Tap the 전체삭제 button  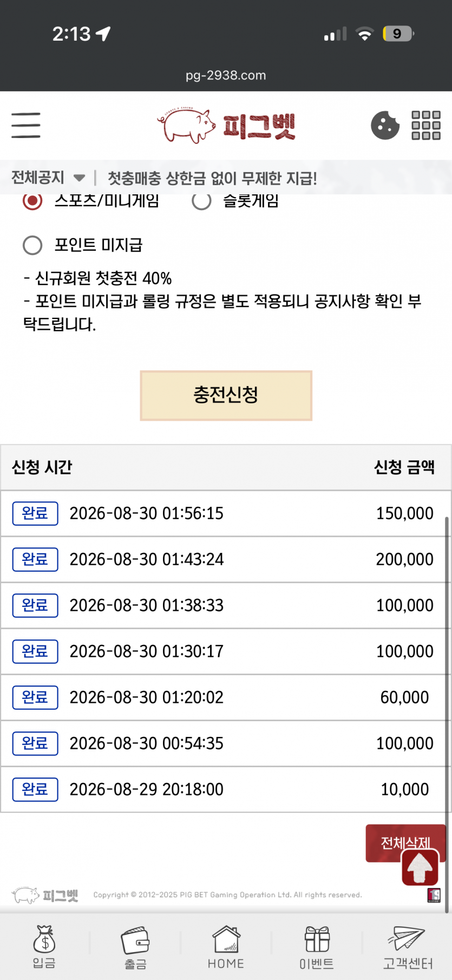(405, 843)
